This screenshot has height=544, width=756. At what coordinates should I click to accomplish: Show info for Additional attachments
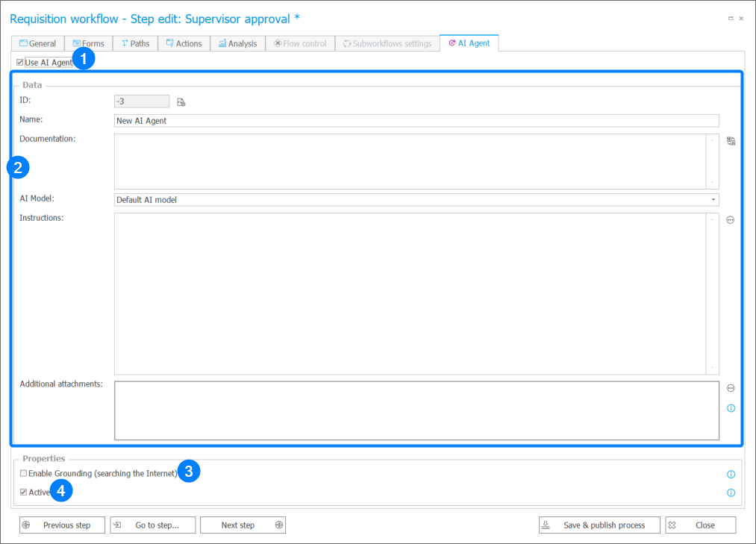click(x=731, y=408)
